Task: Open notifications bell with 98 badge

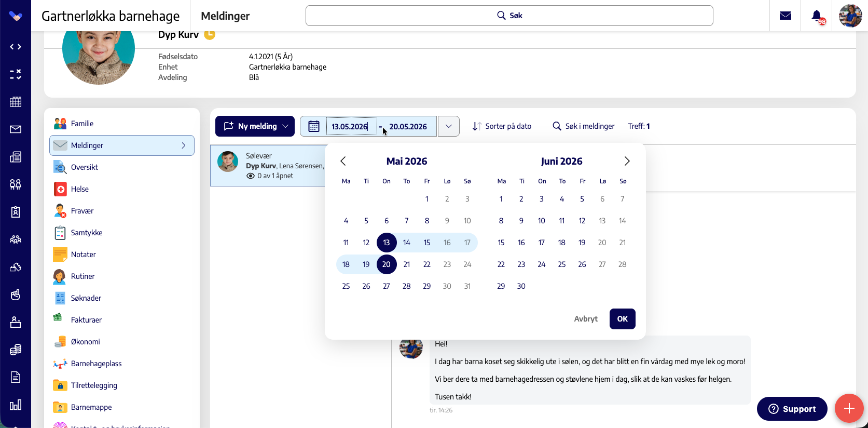Action: tap(817, 16)
